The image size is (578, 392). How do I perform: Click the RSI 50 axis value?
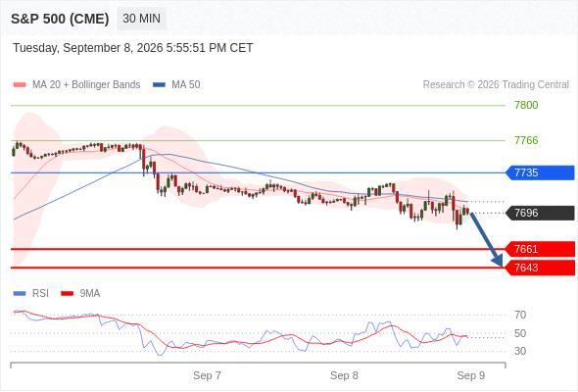tap(520, 333)
